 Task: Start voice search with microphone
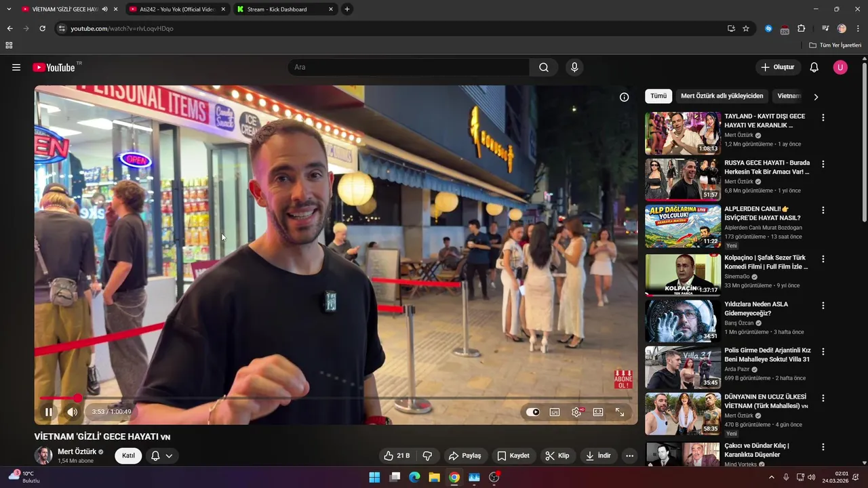pyautogui.click(x=574, y=67)
